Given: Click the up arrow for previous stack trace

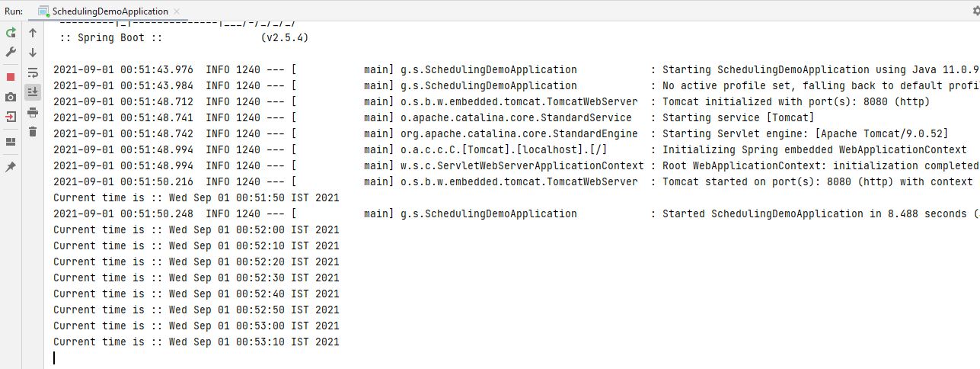Looking at the screenshot, I should 33,33.
